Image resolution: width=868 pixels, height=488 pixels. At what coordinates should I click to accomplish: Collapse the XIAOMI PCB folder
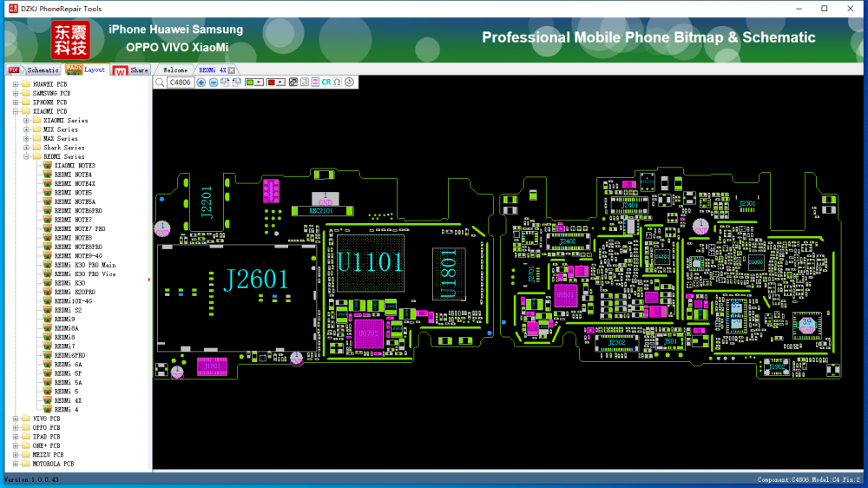16,111
